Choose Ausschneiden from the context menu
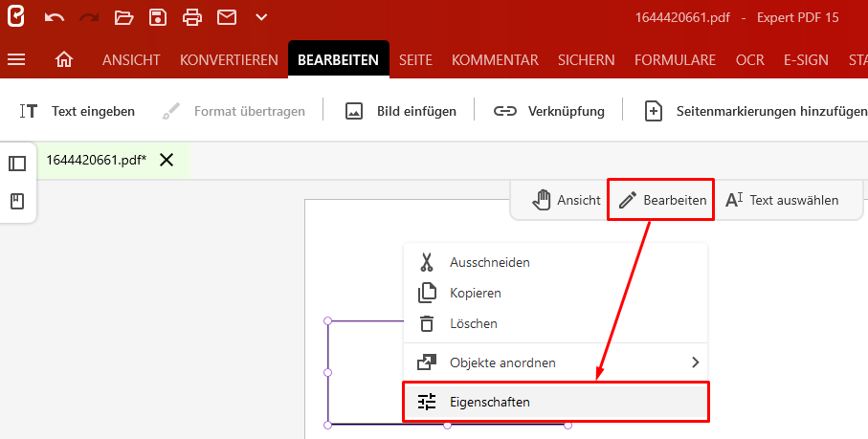Viewport: 868px width, 439px height. 556,262
